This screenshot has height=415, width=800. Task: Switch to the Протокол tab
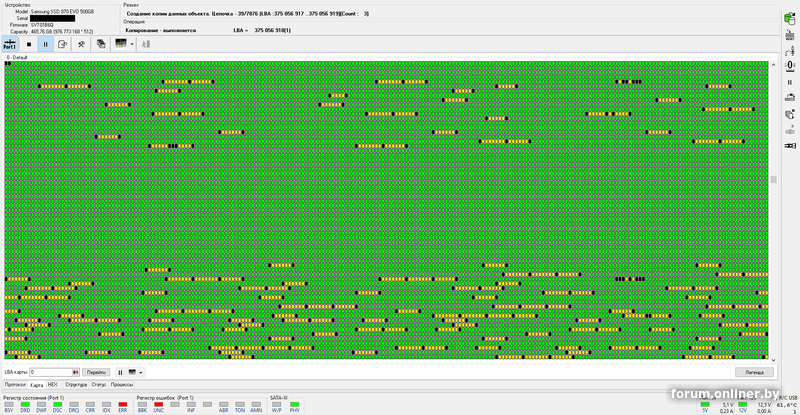(x=15, y=384)
